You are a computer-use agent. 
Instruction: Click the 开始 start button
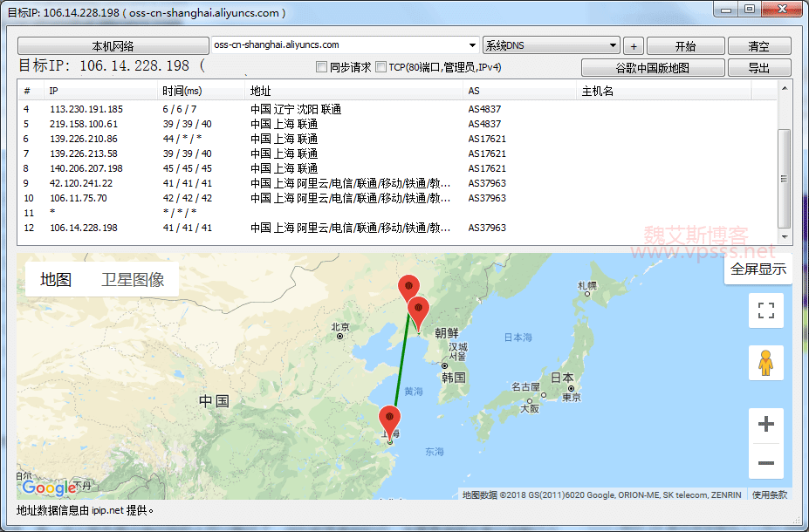685,46
